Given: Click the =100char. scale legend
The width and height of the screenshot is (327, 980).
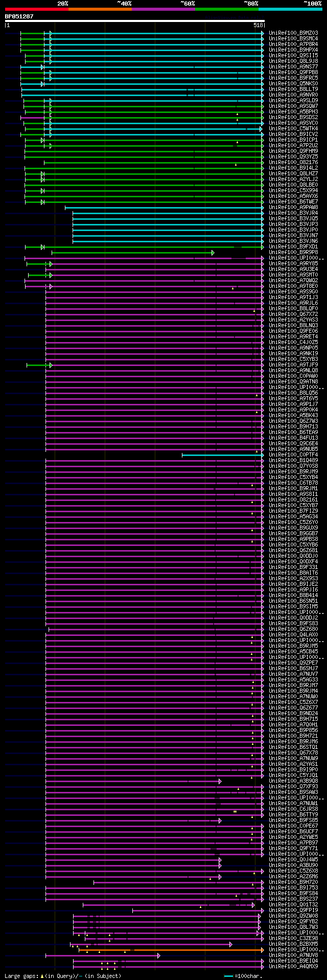Looking at the screenshot, I should point(243,976).
